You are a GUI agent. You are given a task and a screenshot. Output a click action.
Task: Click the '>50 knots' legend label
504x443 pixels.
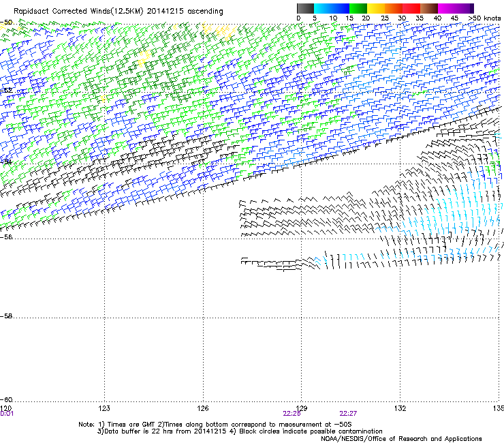coord(484,18)
